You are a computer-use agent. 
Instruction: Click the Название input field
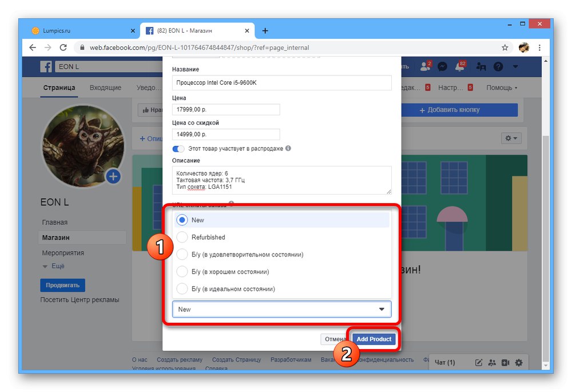point(281,83)
